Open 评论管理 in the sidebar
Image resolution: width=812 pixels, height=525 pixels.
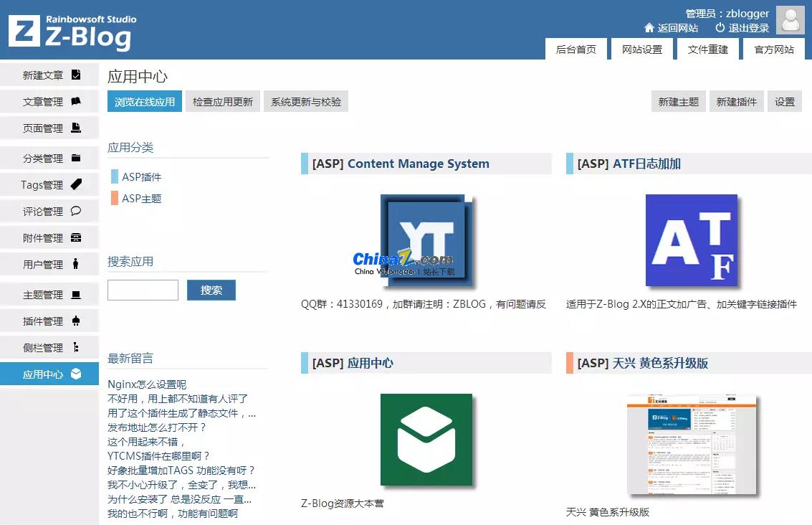(49, 211)
